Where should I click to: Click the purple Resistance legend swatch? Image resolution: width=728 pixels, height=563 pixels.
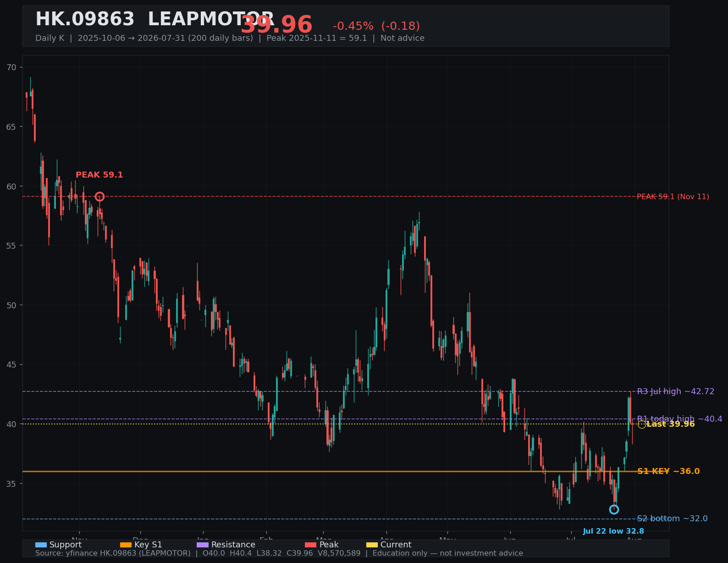(x=203, y=545)
